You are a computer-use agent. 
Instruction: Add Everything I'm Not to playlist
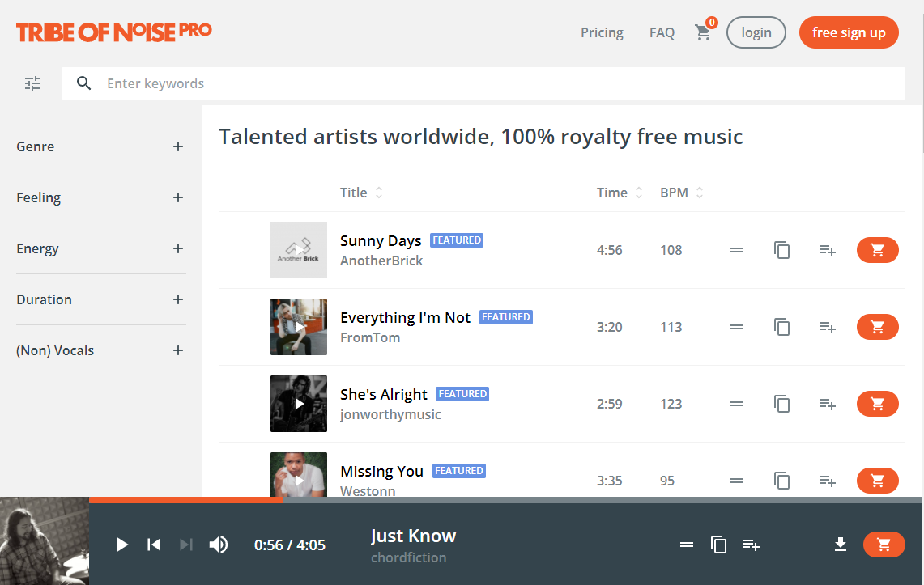tap(828, 327)
